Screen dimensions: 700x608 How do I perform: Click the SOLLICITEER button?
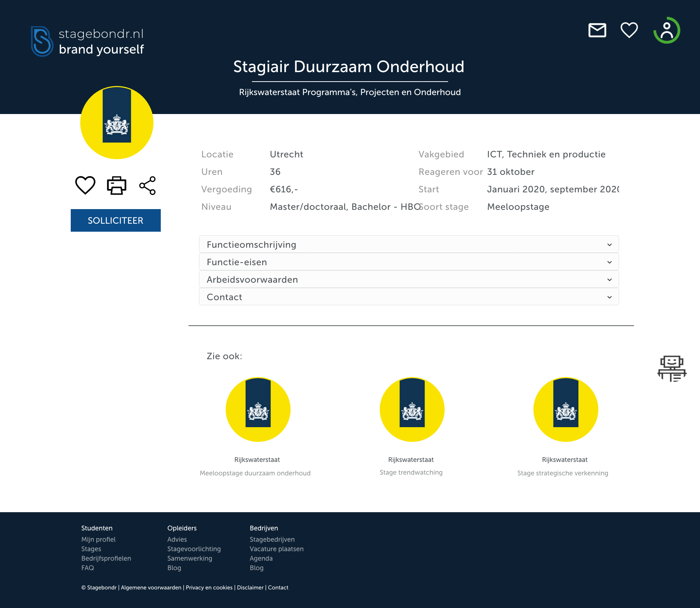point(116,220)
